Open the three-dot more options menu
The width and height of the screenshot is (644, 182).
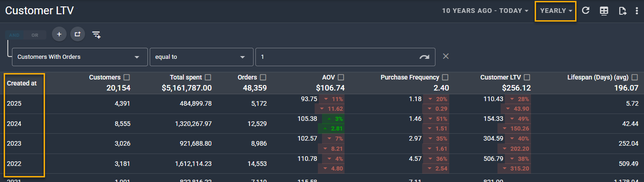(x=637, y=11)
